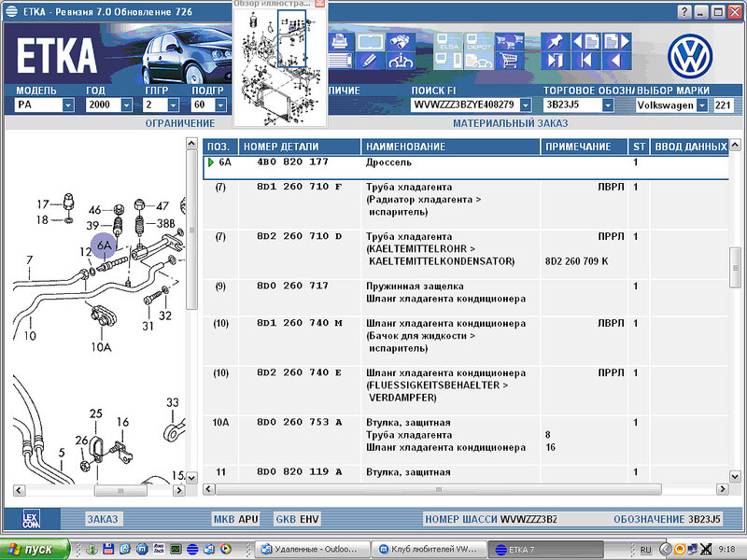This screenshot has height=560, width=747.
Task: Select part 8D0 260 717 Пружинная защелка
Action: tap(466, 298)
